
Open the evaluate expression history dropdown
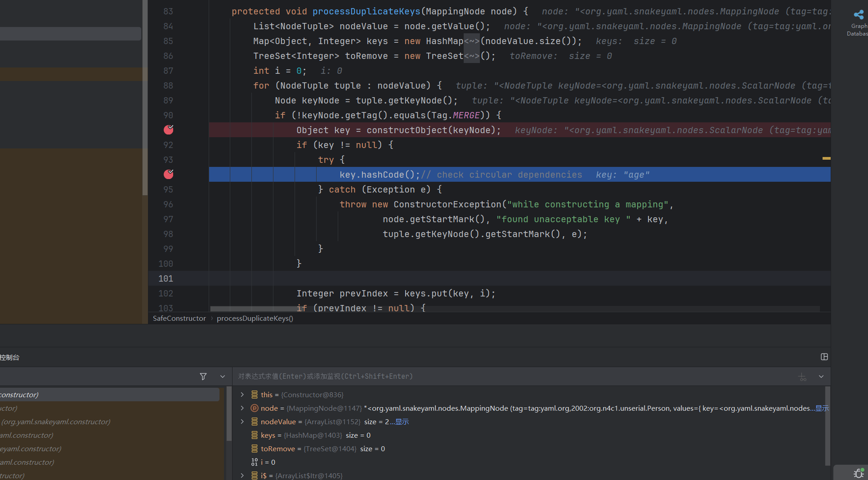click(x=821, y=377)
